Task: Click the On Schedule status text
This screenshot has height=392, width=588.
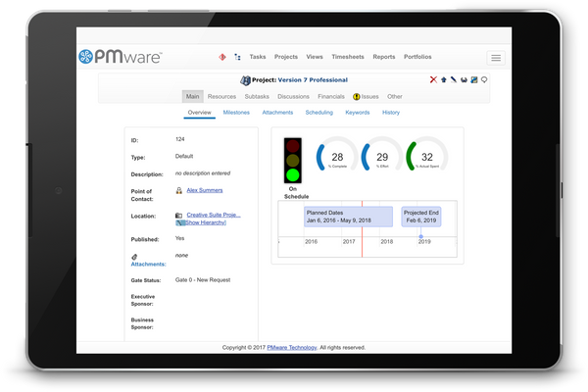Action: coord(296,192)
